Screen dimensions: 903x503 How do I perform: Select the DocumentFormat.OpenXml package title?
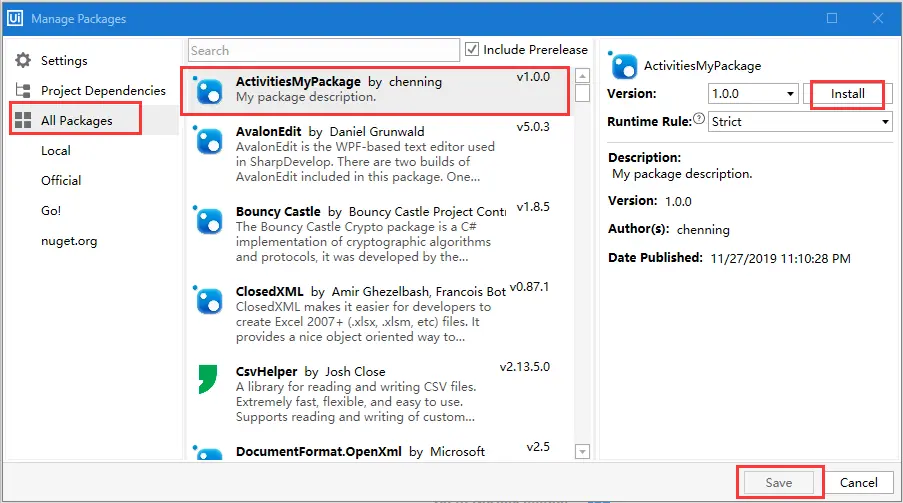318,451
